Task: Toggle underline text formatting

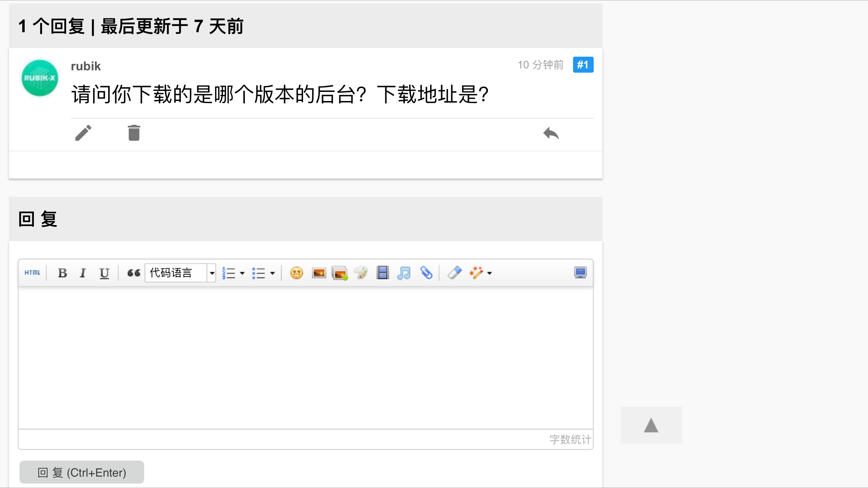Action: tap(104, 273)
